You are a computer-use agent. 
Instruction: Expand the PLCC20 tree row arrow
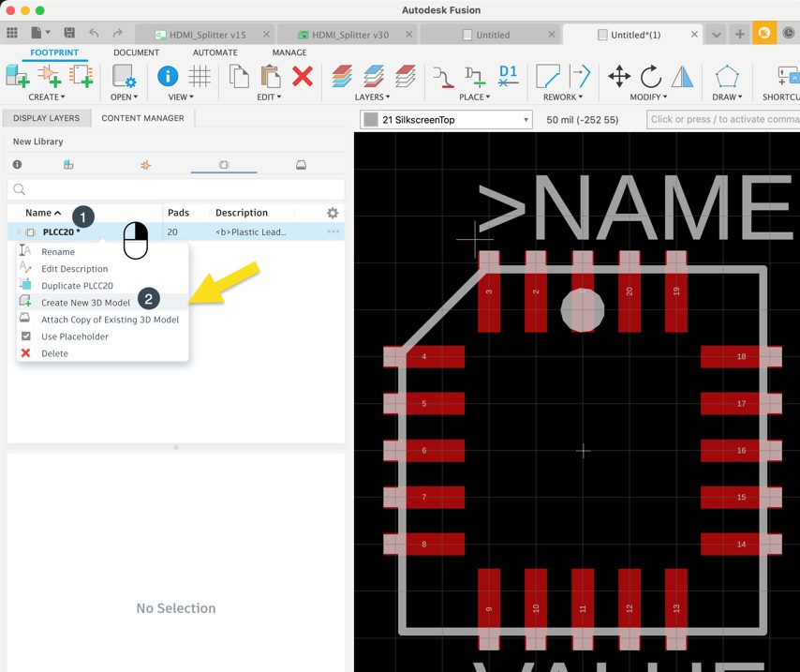19,232
